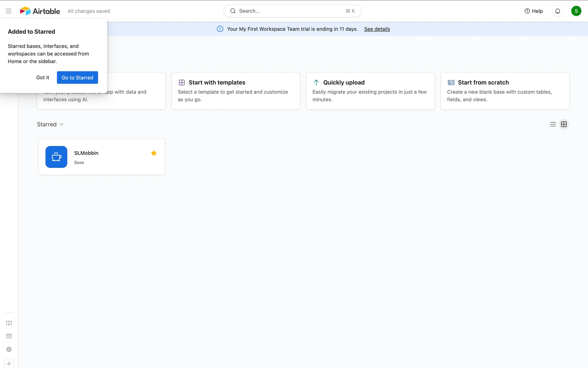Unstar the SLMobbin base
The image size is (588, 368).
coord(154,153)
